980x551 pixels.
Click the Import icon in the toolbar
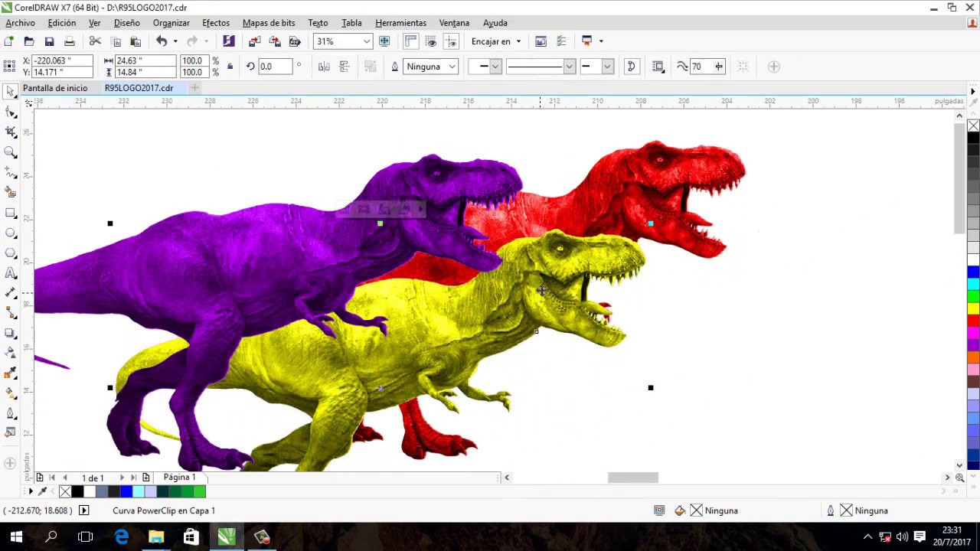click(x=255, y=41)
